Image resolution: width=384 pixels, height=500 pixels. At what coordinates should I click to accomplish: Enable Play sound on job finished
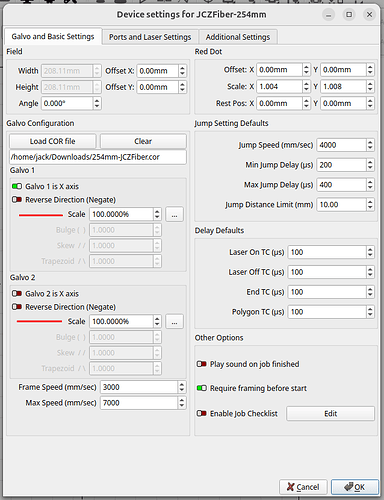202,364
